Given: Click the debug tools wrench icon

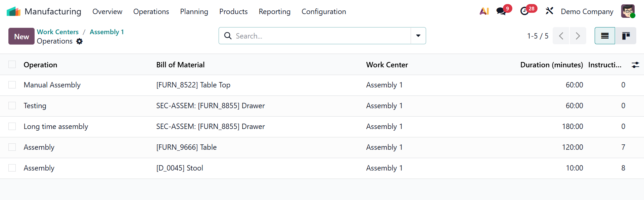Looking at the screenshot, I should [549, 11].
